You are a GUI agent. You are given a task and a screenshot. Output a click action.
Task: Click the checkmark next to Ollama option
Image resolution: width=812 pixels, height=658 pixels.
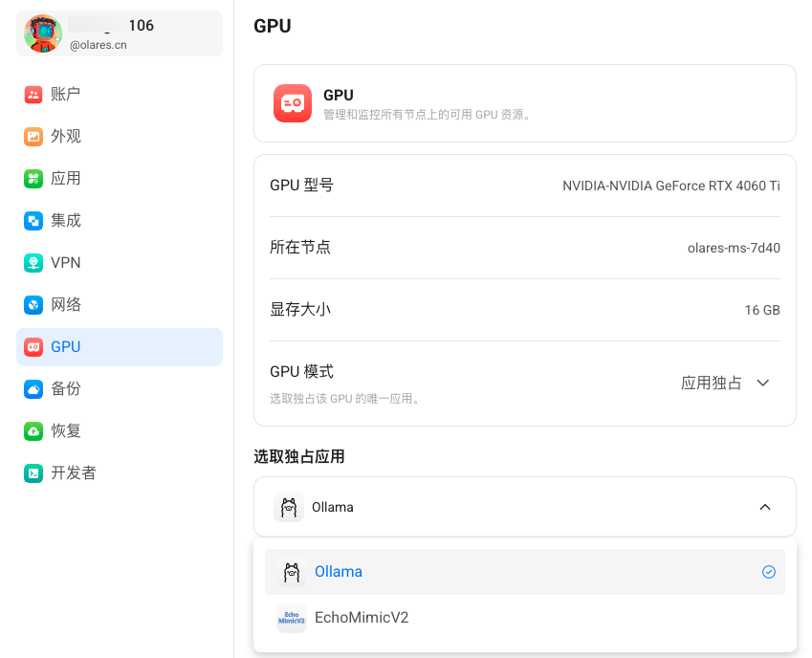pyautogui.click(x=768, y=572)
